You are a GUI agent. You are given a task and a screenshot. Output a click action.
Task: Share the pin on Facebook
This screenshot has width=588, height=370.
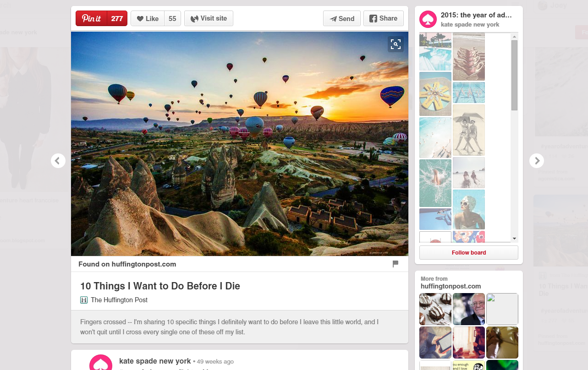[x=383, y=19]
